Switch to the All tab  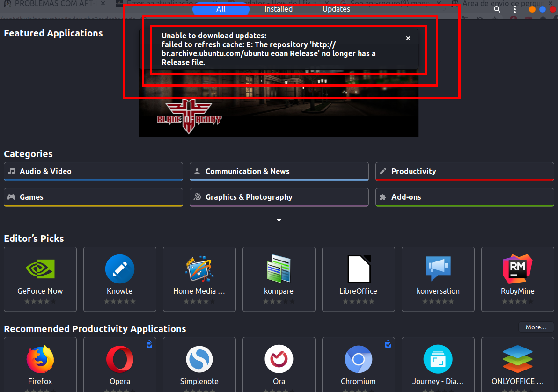(x=220, y=9)
